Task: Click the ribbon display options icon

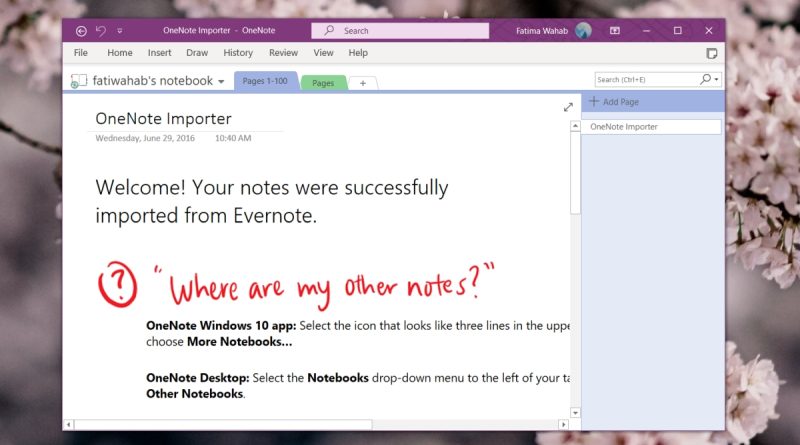Action: tap(615, 31)
